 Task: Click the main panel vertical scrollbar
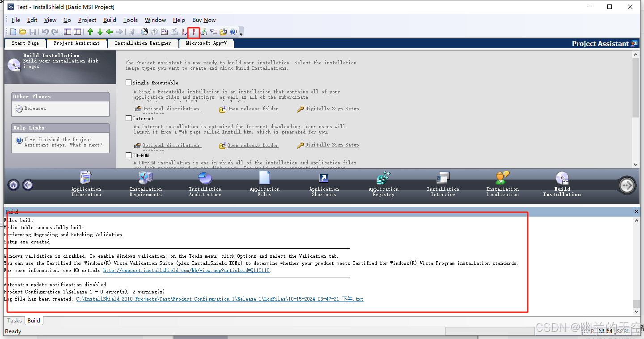click(636, 109)
